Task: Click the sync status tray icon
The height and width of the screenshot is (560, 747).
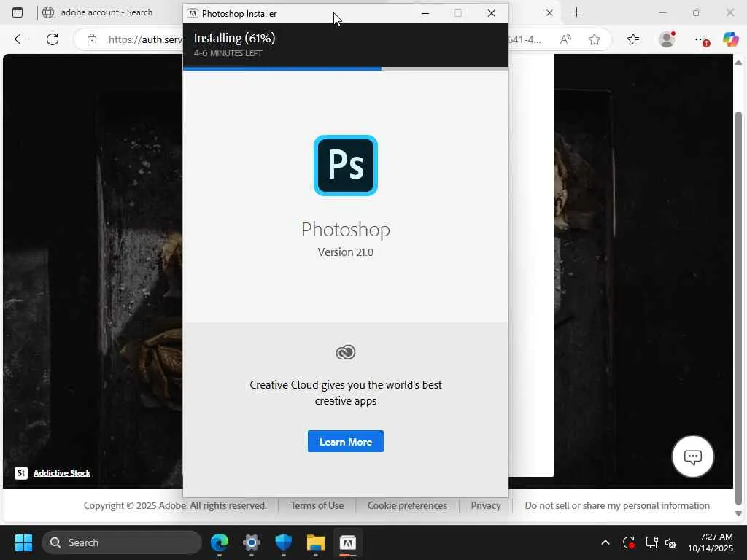Action: pyautogui.click(x=628, y=542)
